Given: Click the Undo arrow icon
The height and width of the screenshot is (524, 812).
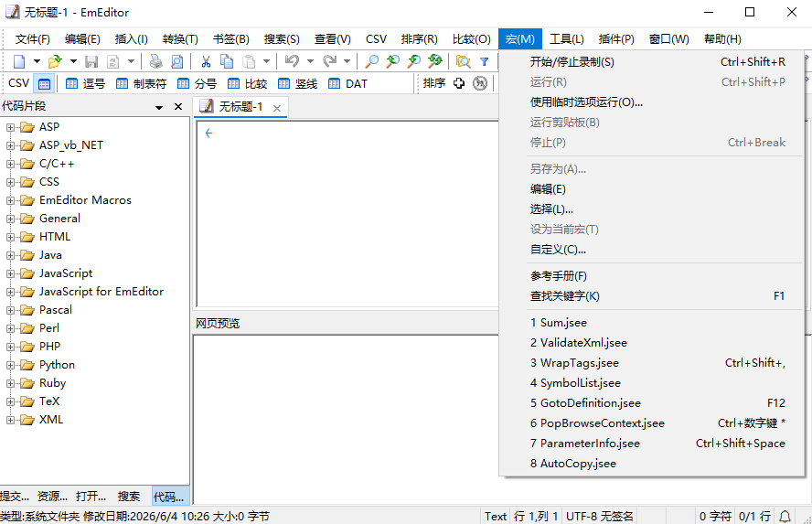Looking at the screenshot, I should coord(292,61).
